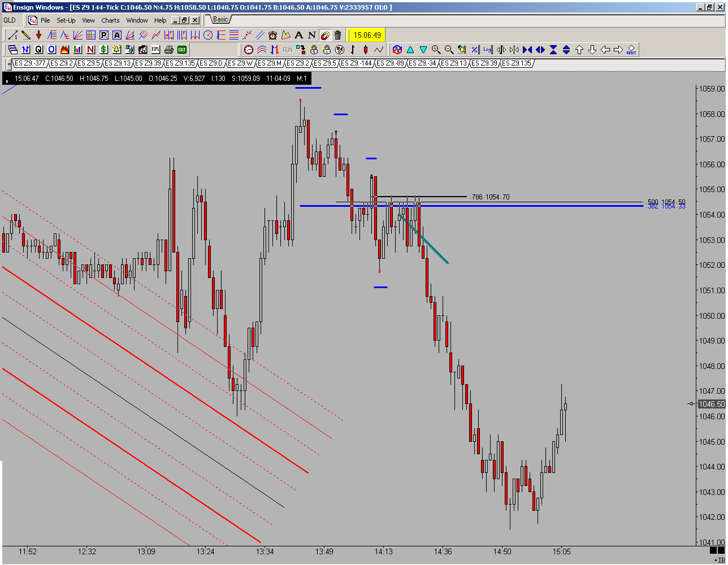Zoom in with the plus magnifier
Screen dimensions: 728x565
(436, 50)
